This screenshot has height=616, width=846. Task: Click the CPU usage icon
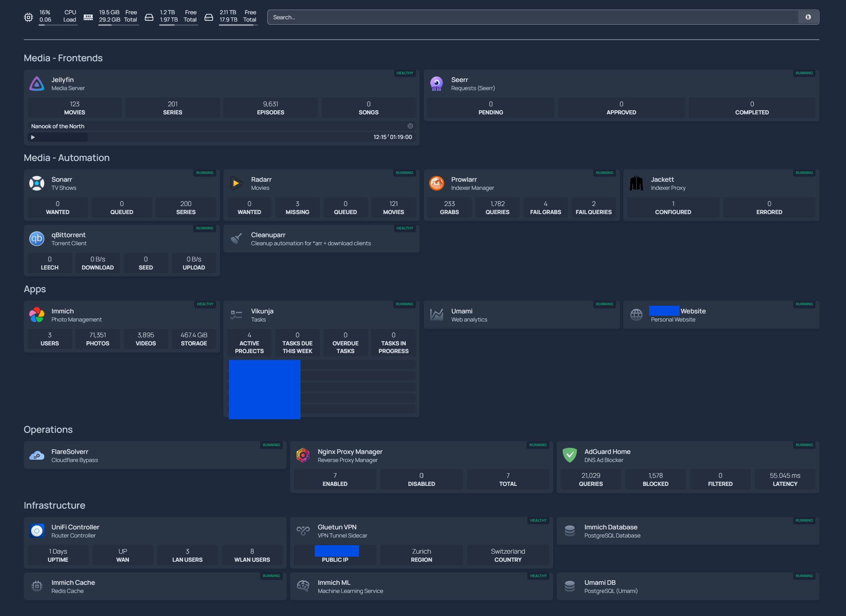tap(29, 17)
